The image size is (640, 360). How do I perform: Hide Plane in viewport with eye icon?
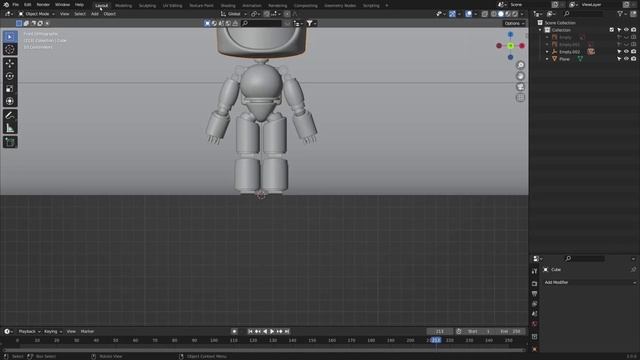(x=627, y=59)
